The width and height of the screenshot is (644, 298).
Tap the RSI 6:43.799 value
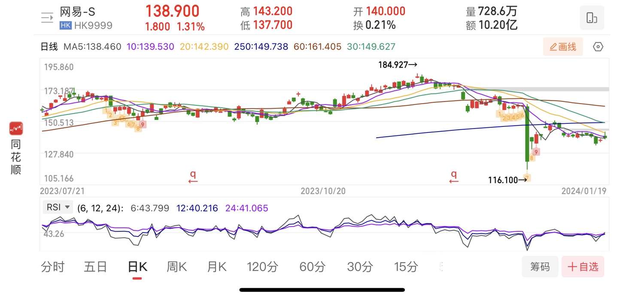(150, 208)
